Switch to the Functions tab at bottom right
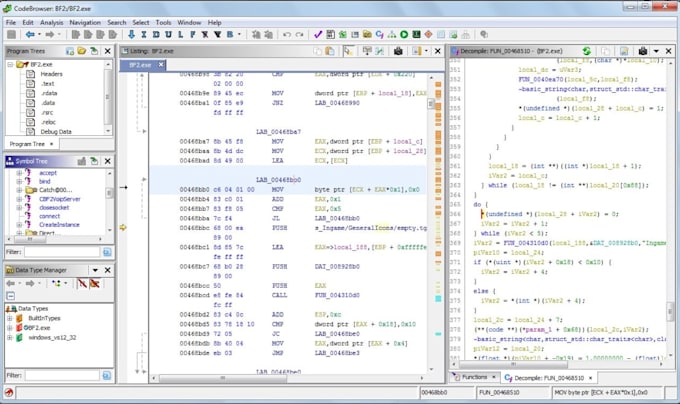Viewport: 680px width, 404px height. pyautogui.click(x=474, y=377)
